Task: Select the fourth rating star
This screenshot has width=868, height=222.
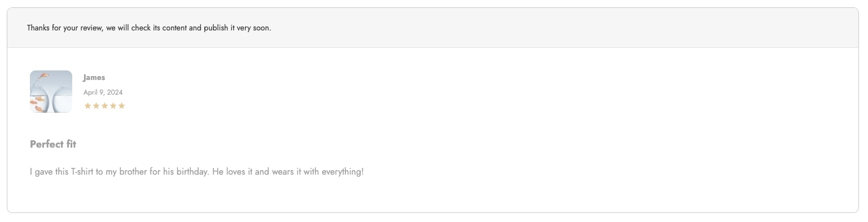Action: 113,105
